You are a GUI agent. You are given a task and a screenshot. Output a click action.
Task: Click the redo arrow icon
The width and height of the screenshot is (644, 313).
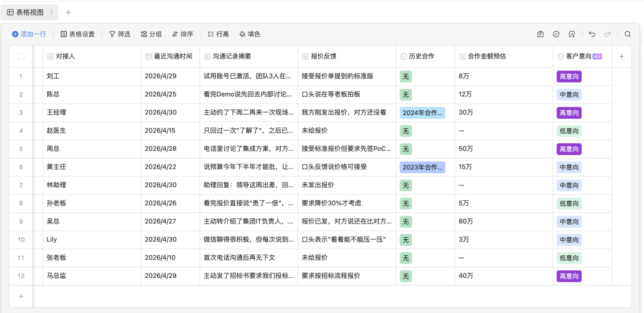click(608, 35)
